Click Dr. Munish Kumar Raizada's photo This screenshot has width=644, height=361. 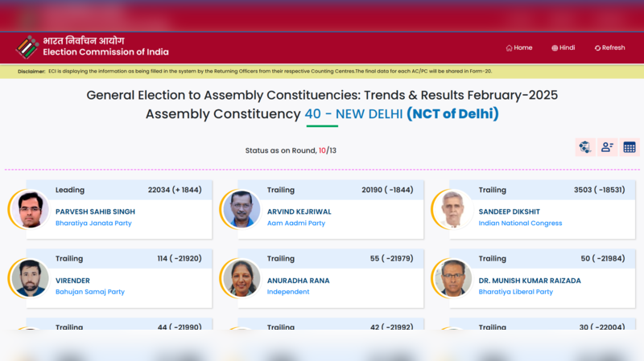455,278
